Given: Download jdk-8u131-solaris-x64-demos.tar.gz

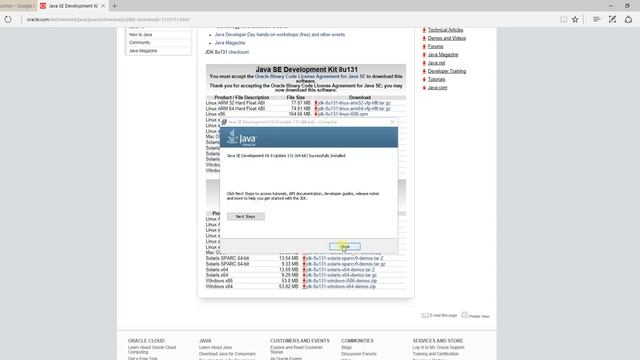Looking at the screenshot, I should (x=342, y=275).
